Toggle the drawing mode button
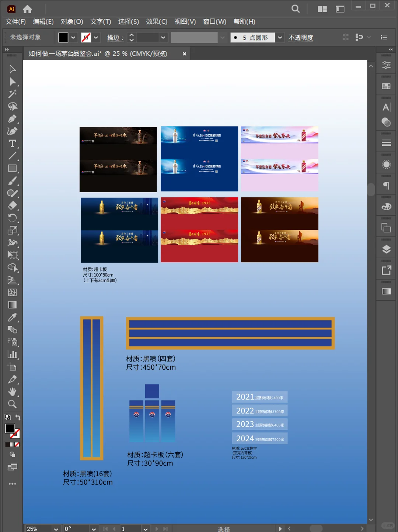This screenshot has width=398, height=532. pos(13,455)
